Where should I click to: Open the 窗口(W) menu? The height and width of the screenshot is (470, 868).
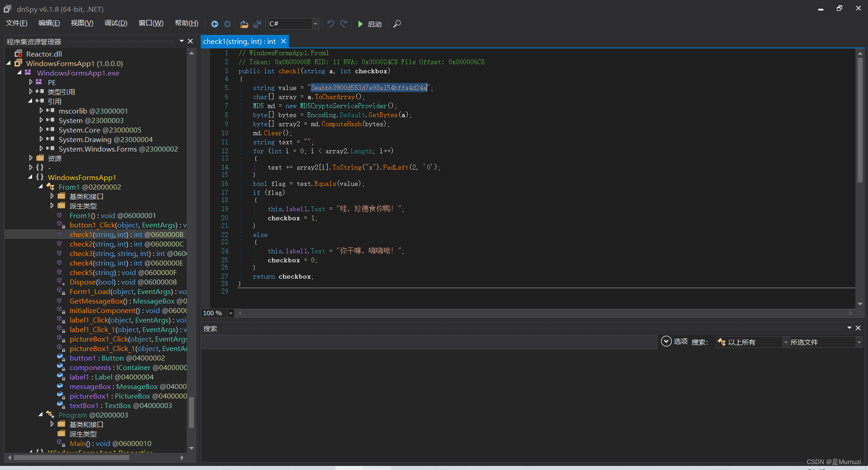pyautogui.click(x=151, y=23)
